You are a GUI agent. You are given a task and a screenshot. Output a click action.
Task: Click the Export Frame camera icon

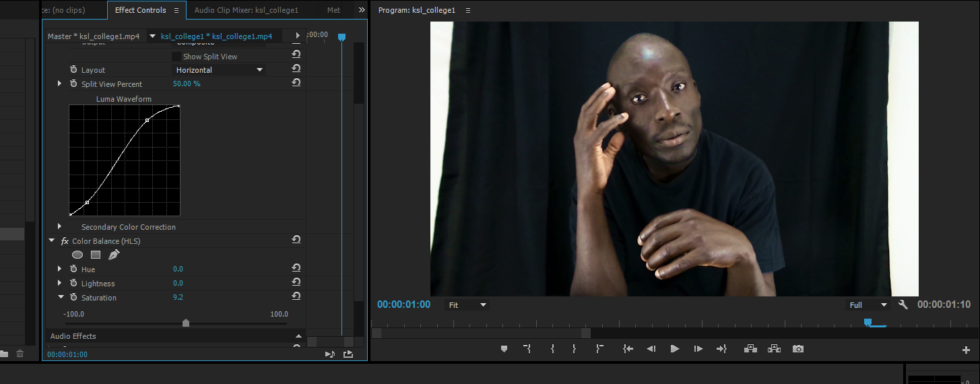[798, 349]
